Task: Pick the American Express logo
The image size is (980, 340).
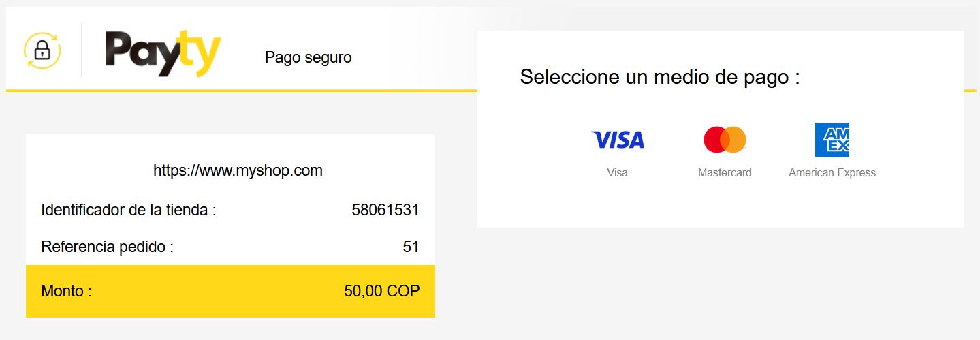Action: [832, 140]
